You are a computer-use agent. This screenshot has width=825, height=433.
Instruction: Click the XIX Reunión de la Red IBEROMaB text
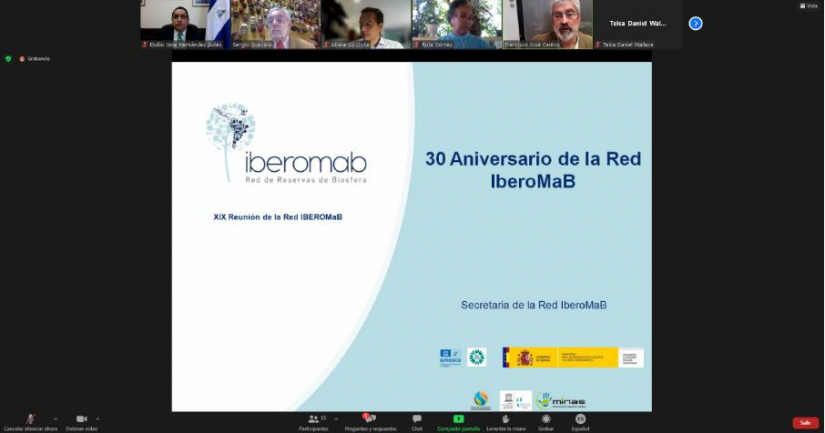[x=278, y=217]
